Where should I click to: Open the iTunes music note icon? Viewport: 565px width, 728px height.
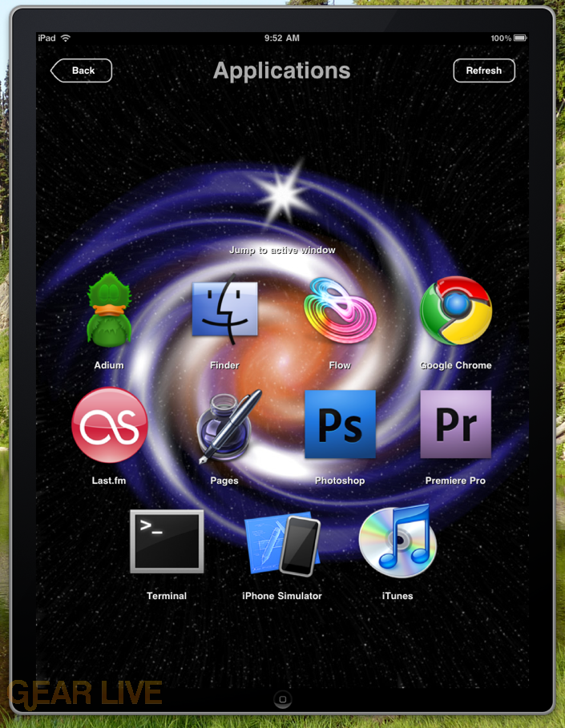(398, 541)
